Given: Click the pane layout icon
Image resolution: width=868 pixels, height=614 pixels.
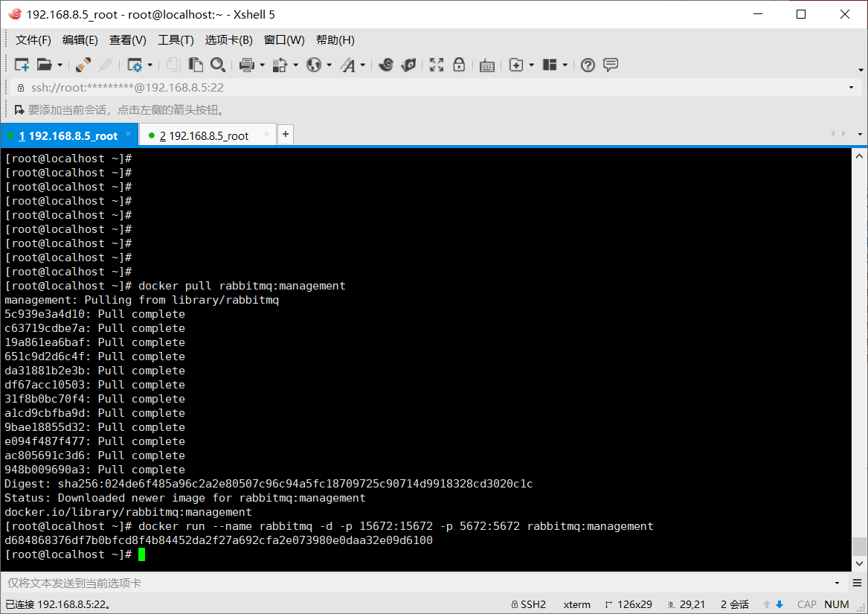Looking at the screenshot, I should (x=550, y=65).
